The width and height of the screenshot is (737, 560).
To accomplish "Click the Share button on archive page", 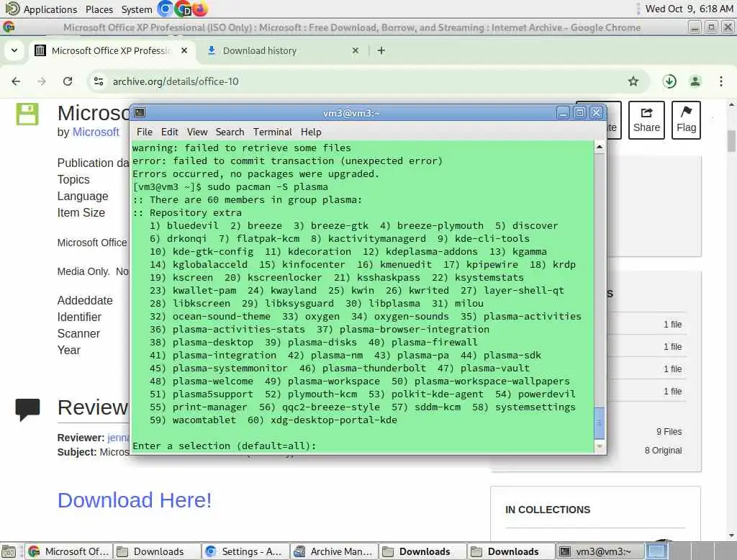I will pyautogui.click(x=646, y=120).
